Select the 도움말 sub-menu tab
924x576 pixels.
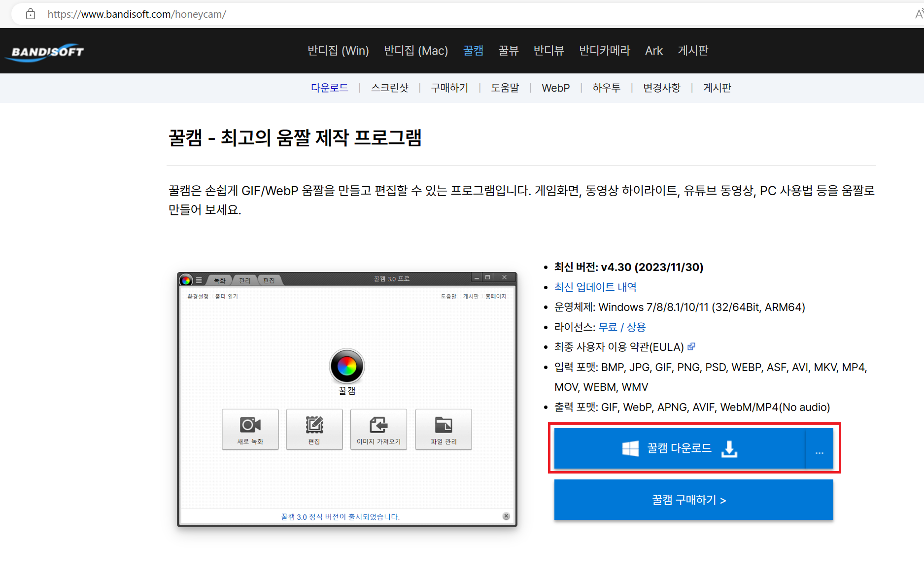[x=505, y=88]
